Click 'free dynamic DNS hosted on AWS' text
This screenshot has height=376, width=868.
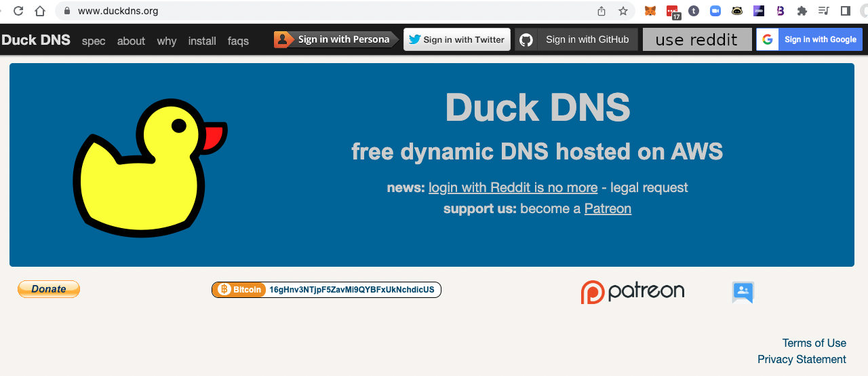pyautogui.click(x=537, y=151)
